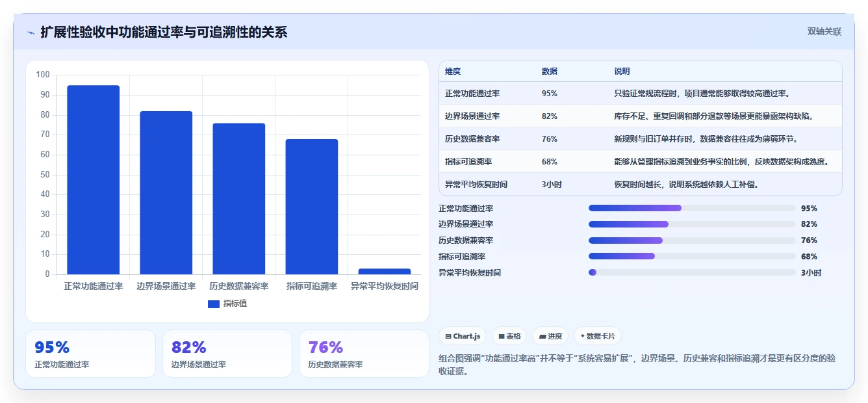Click the 说明 table column header
The image size is (868, 403).
pyautogui.click(x=622, y=71)
